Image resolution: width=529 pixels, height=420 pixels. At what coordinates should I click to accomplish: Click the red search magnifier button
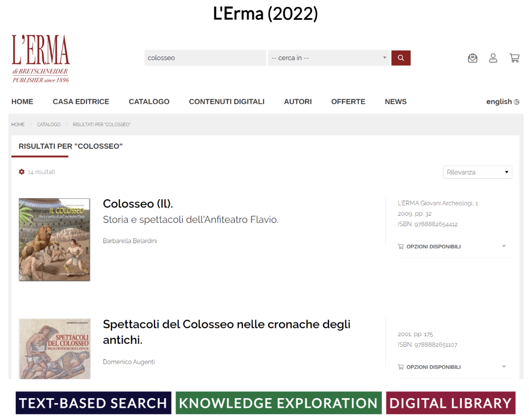click(401, 58)
